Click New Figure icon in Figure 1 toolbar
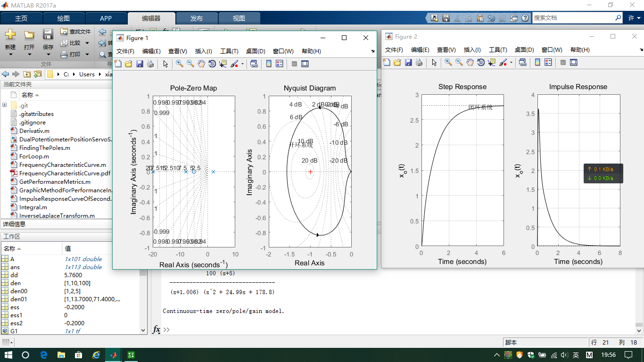 pyautogui.click(x=118, y=64)
